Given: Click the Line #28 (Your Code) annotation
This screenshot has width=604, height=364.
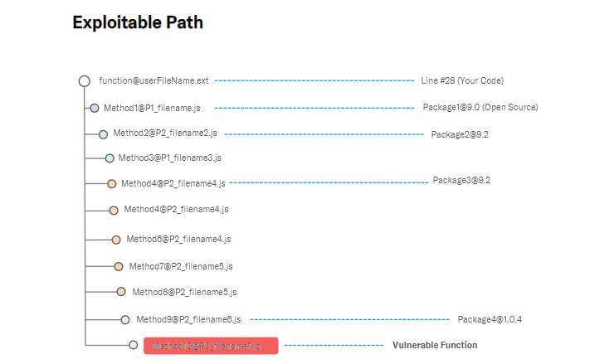Looking at the screenshot, I should [462, 80].
